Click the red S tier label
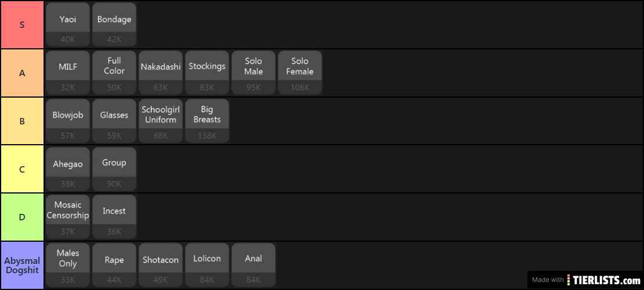 [x=22, y=25]
